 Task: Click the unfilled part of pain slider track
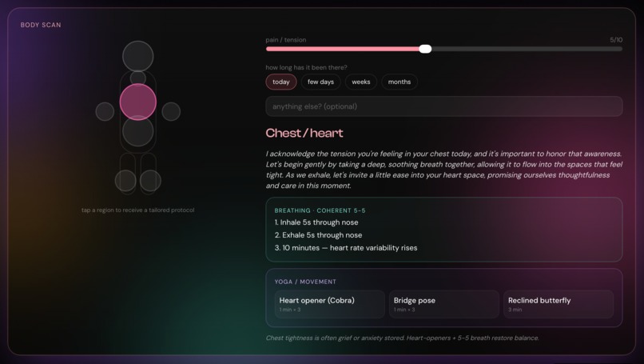(x=527, y=49)
